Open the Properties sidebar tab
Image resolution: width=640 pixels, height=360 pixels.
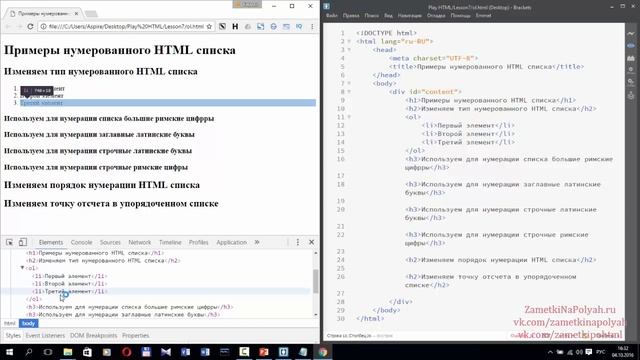(x=136, y=336)
